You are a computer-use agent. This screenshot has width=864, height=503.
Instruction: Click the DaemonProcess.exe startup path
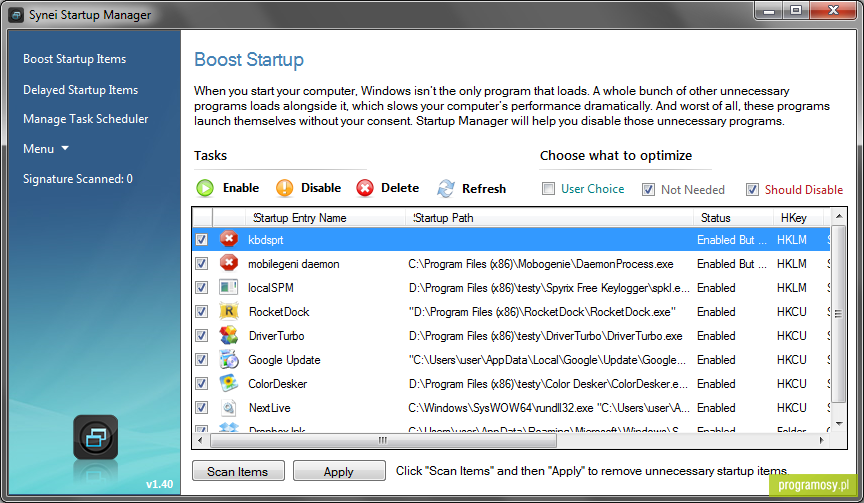click(541, 264)
